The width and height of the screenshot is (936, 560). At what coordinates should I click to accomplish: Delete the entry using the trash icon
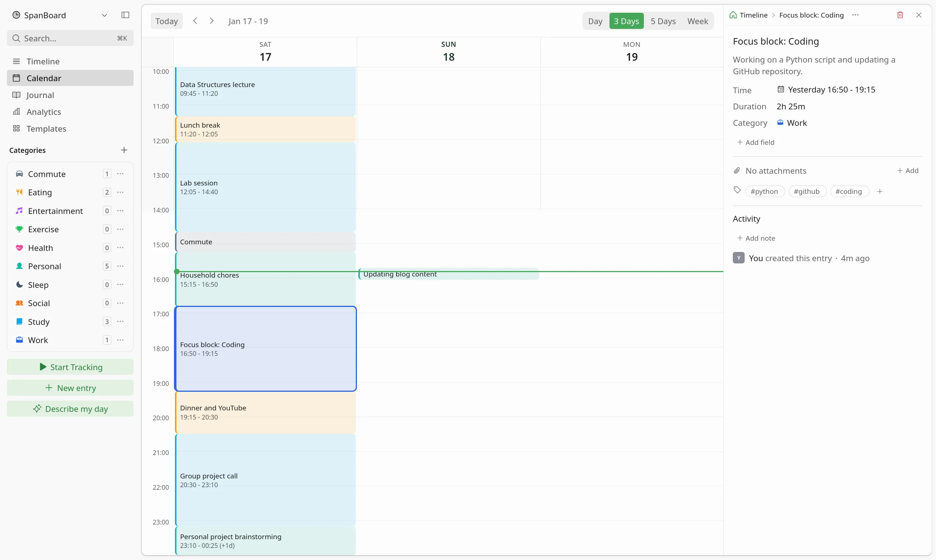click(900, 15)
